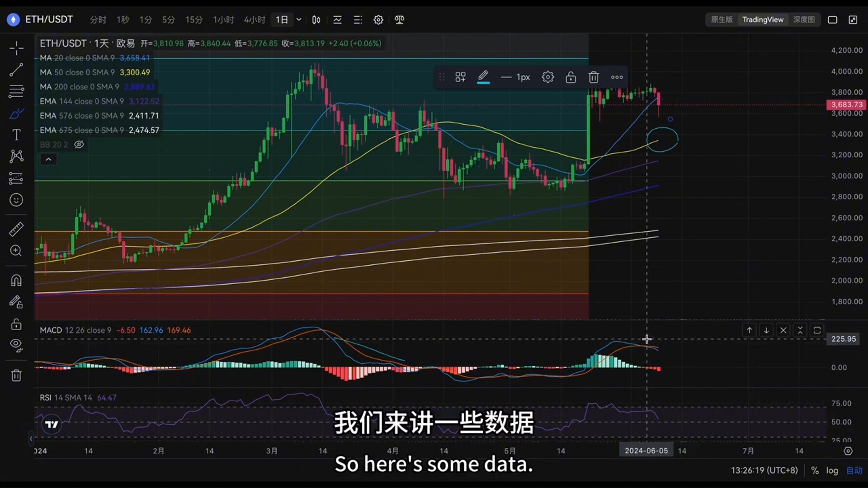The height and width of the screenshot is (488, 868).
Task: Maximize the MACD pane
Action: click(817, 330)
